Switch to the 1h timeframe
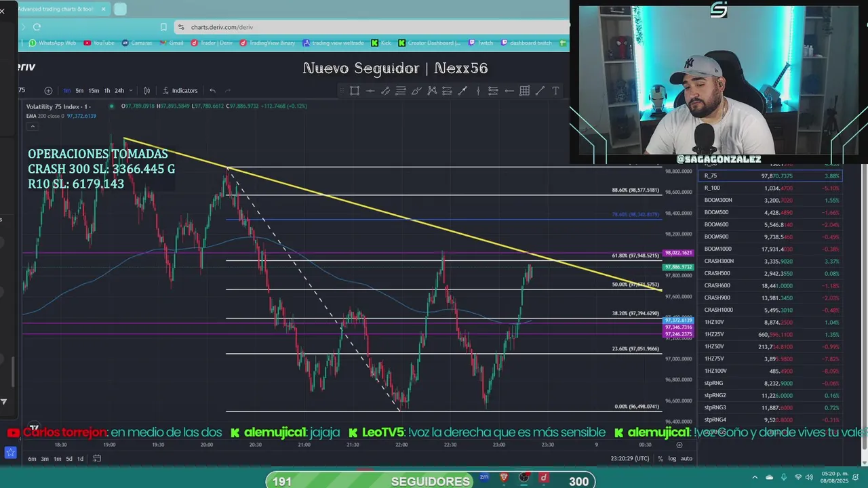Screen dimensions: 868x488 click(107, 90)
